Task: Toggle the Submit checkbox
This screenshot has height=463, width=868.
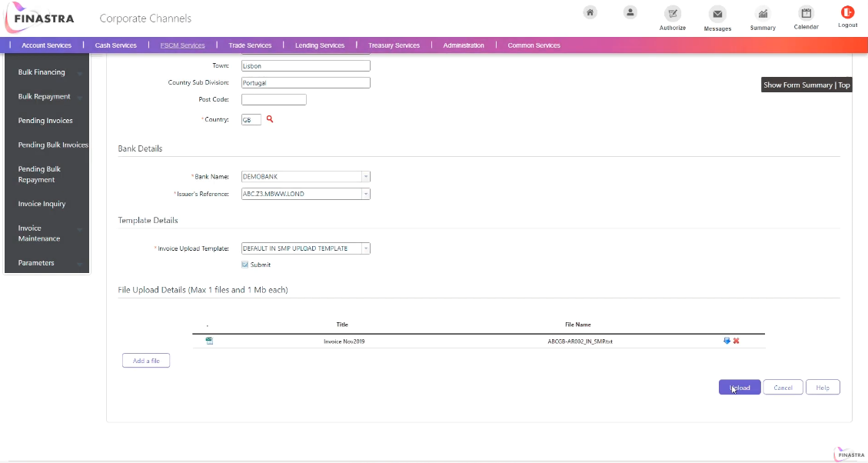Action: 244,265
